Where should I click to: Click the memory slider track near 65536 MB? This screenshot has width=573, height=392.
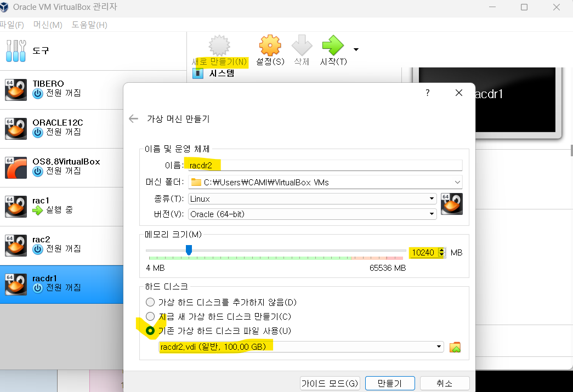404,250
